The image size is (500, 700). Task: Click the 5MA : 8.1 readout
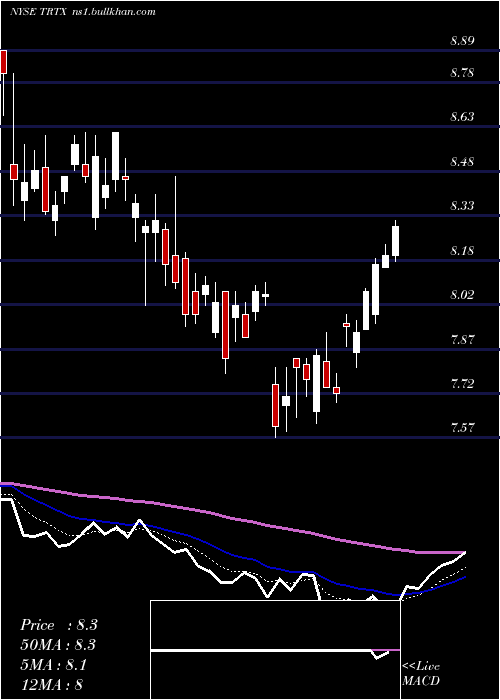point(53,664)
